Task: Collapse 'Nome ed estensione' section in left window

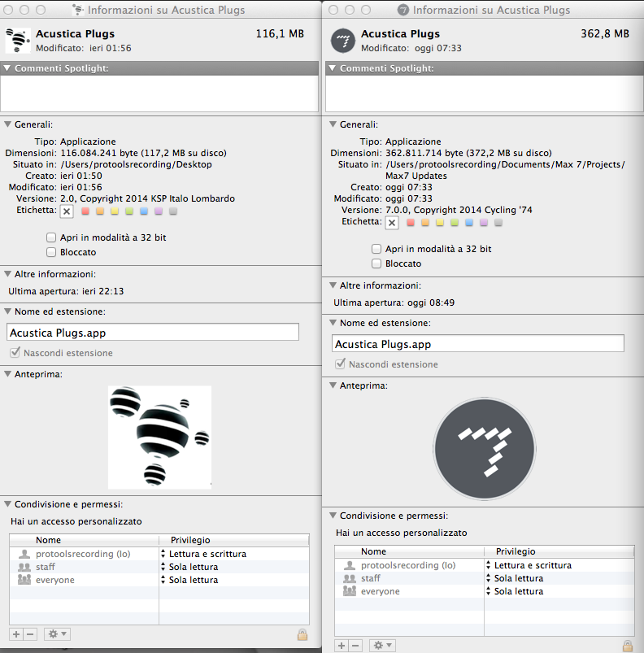Action: tap(7, 311)
